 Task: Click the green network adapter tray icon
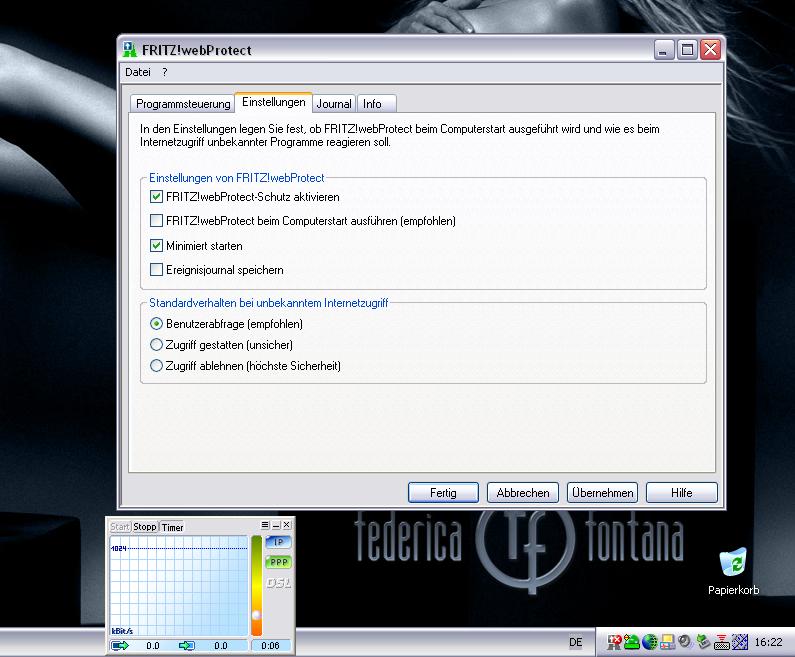point(632,642)
